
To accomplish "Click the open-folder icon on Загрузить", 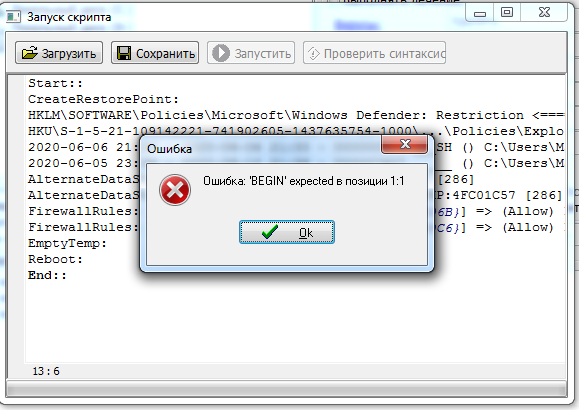I will coord(30,53).
